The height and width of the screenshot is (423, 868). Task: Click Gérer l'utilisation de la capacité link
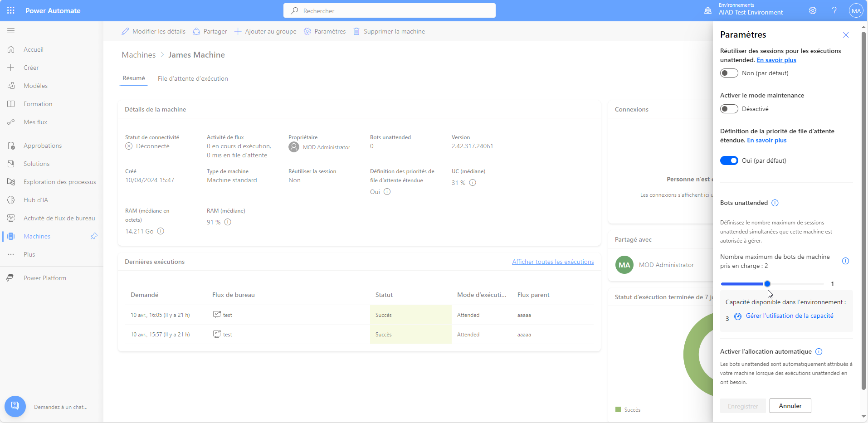[x=790, y=316]
